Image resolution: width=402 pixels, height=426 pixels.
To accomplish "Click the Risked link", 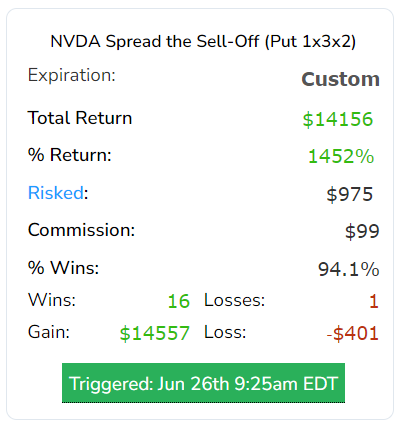I will click(56, 193).
